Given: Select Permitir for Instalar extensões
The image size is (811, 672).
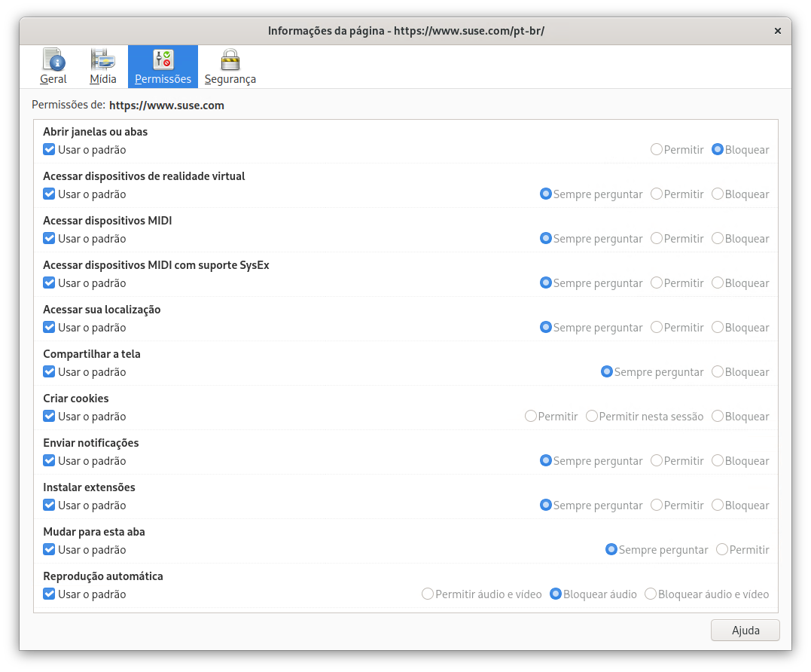Looking at the screenshot, I should tap(657, 506).
